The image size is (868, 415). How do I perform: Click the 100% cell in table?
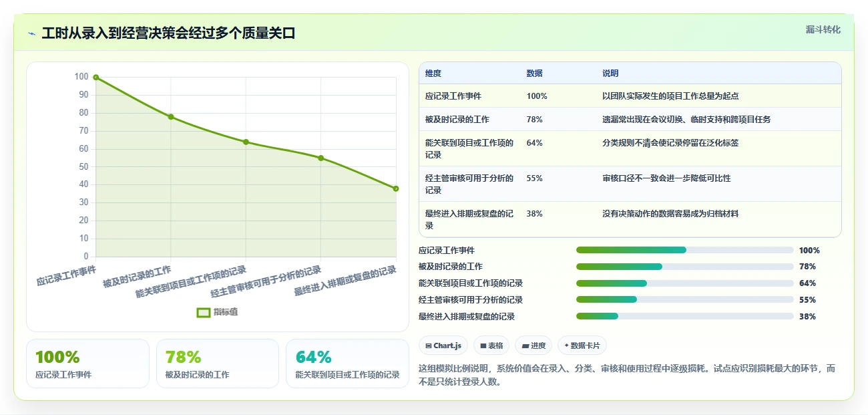coord(537,96)
